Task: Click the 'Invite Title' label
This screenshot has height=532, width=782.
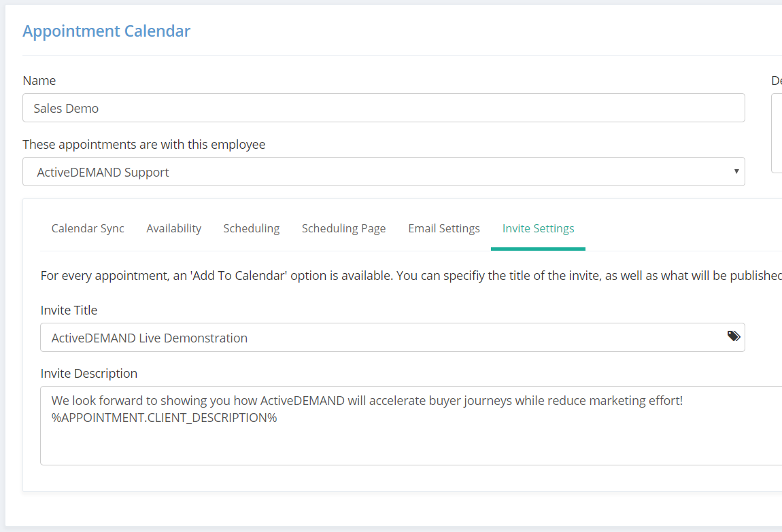Action: [69, 310]
